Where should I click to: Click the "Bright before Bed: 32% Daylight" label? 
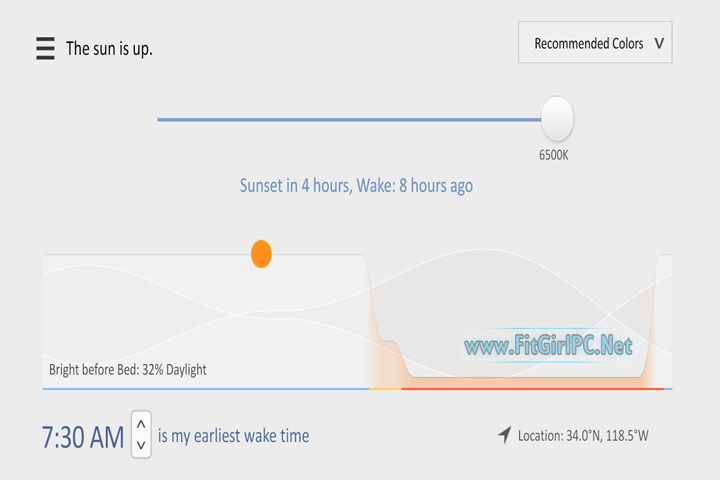(x=128, y=370)
